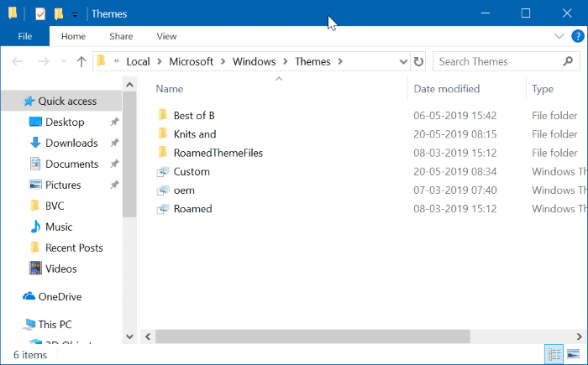Open OneDrive in the navigation pane
The height and width of the screenshot is (365, 588).
[60, 297]
